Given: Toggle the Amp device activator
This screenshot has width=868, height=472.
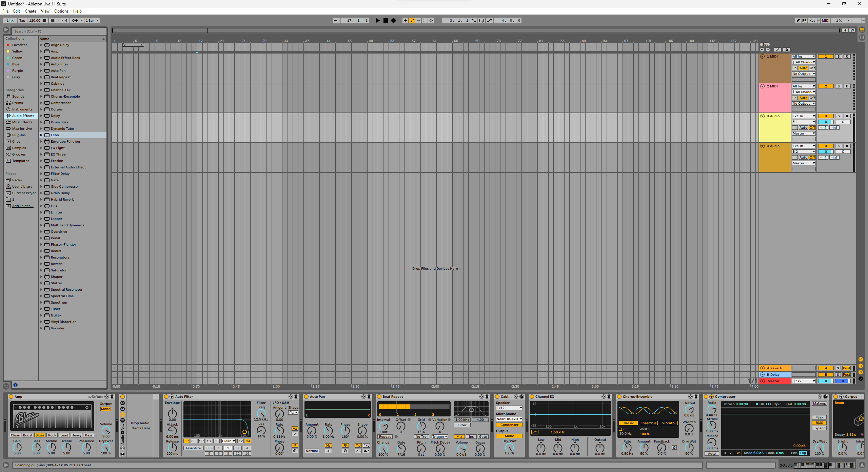Looking at the screenshot, I should point(11,396).
